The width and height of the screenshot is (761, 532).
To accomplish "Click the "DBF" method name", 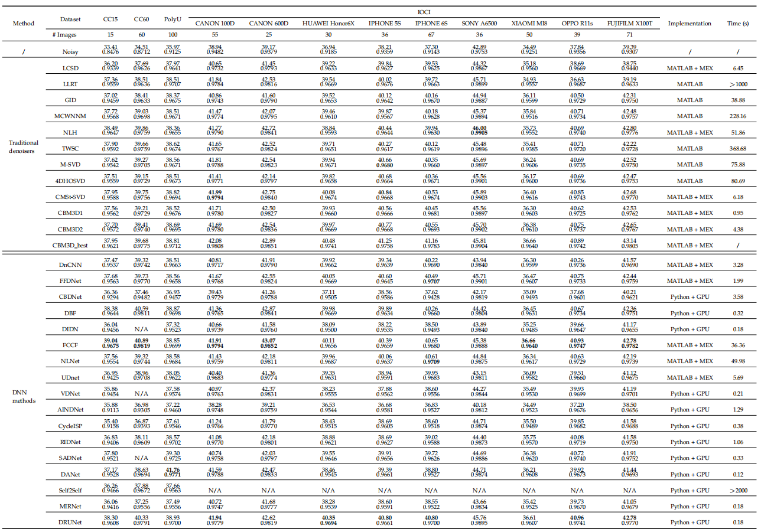I will click(70, 313).
